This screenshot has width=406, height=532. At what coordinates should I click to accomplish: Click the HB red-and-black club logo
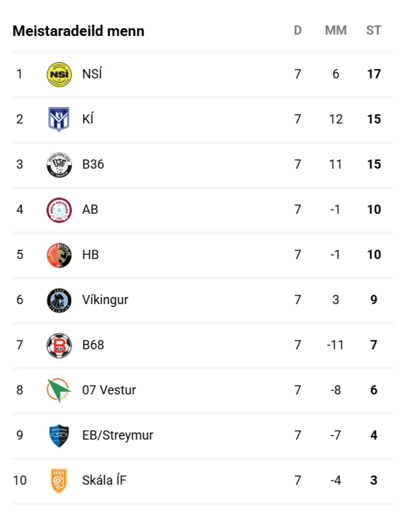[x=59, y=255]
